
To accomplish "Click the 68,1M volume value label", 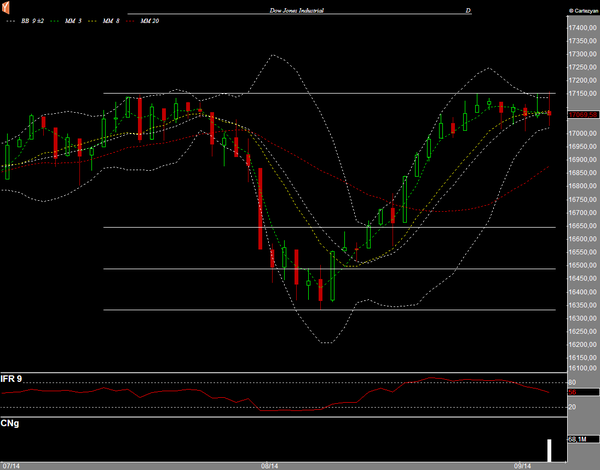I will tap(581, 438).
